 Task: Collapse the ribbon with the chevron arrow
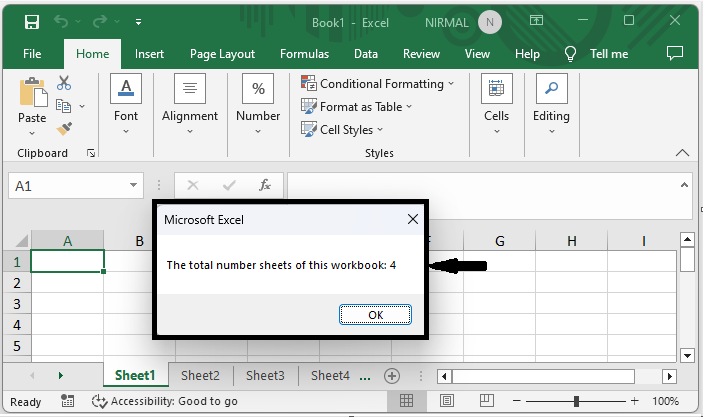click(x=683, y=153)
